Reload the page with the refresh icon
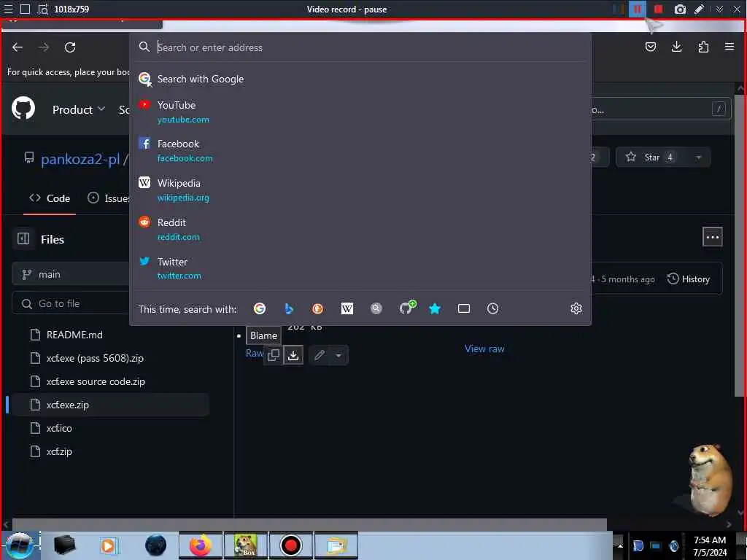Image resolution: width=747 pixels, height=560 pixels. [70, 47]
